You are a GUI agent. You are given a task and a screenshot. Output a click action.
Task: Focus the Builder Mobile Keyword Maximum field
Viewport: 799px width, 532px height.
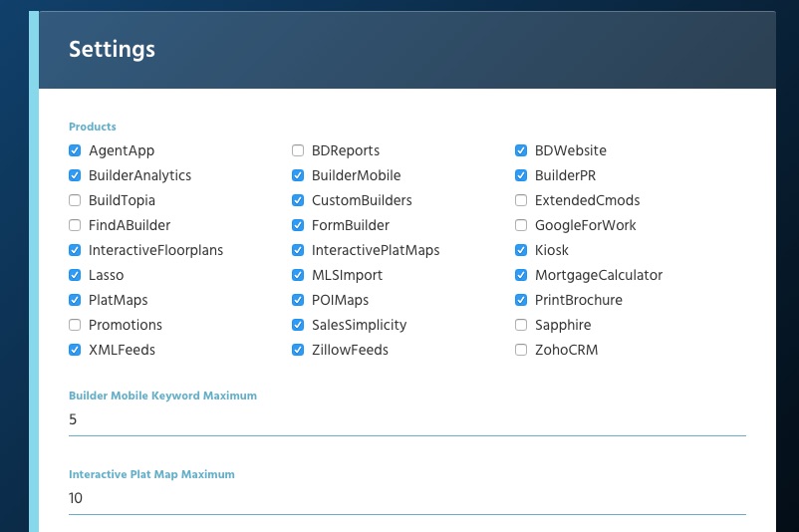(407, 419)
